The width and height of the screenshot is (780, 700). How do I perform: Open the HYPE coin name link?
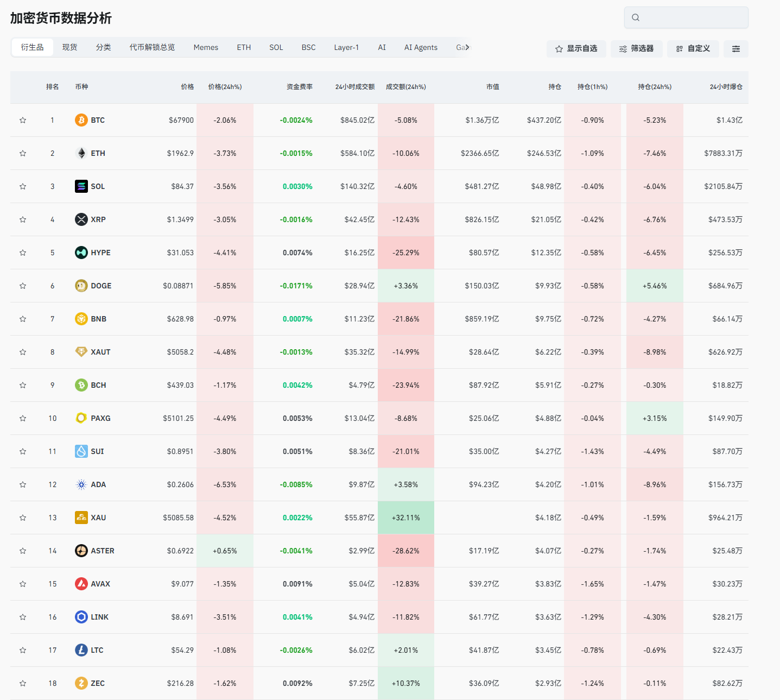point(100,253)
